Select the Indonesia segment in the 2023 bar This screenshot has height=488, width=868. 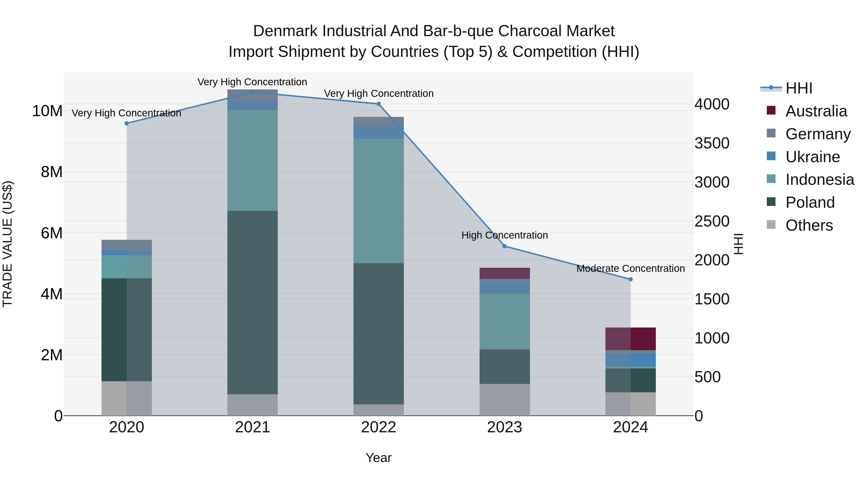point(504,321)
